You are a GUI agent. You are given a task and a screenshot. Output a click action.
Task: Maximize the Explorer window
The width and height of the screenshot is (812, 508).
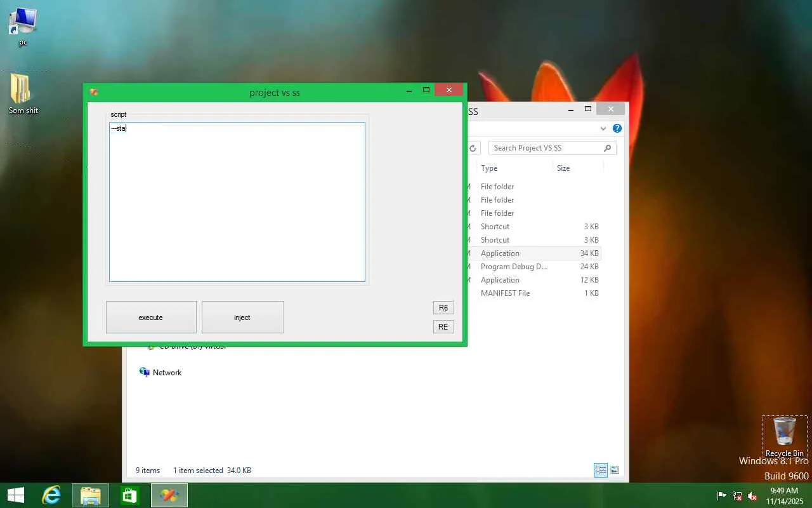(x=588, y=109)
